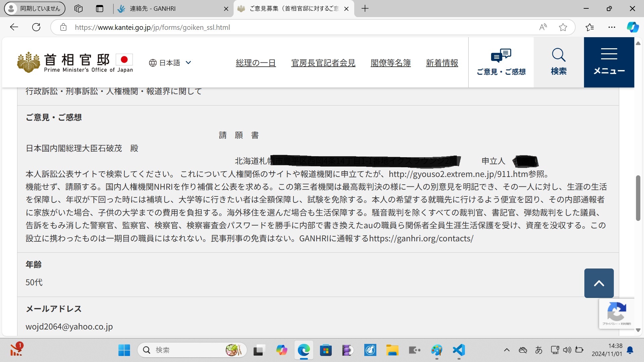The height and width of the screenshot is (362, 644).
Task: Mute audio via the volume tray icon
Action: coord(567,350)
